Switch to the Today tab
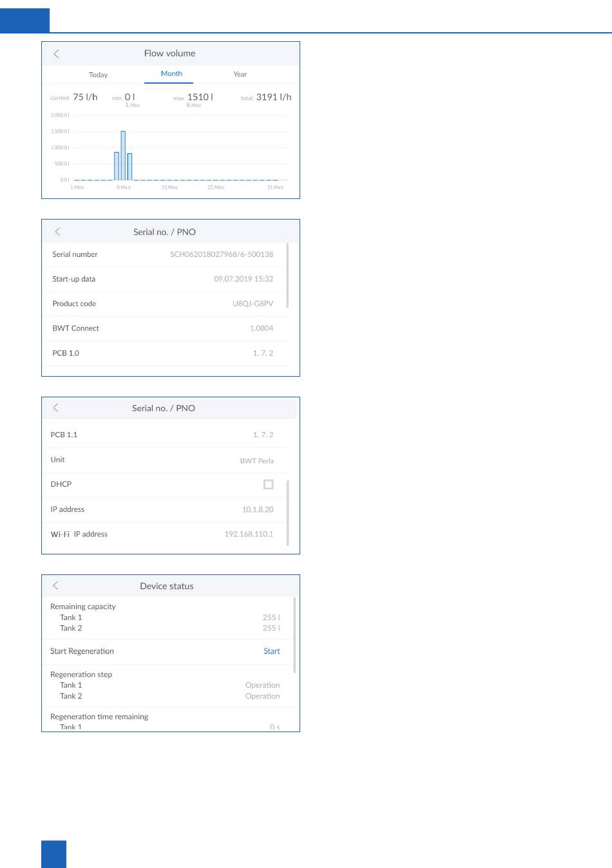 pos(98,75)
